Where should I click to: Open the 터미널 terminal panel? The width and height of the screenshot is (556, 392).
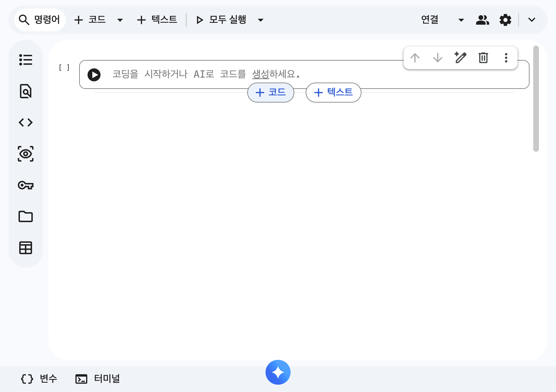(x=98, y=379)
